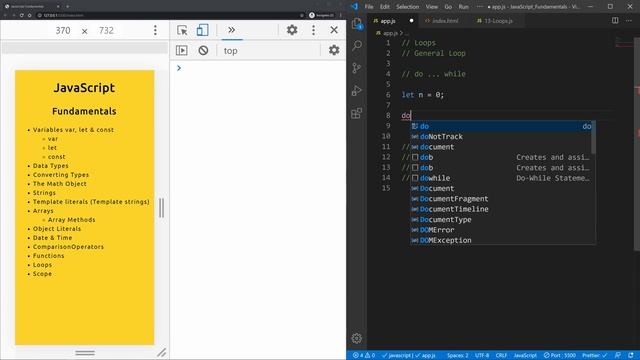
Task: Open the Source Control view
Action: tap(357, 68)
